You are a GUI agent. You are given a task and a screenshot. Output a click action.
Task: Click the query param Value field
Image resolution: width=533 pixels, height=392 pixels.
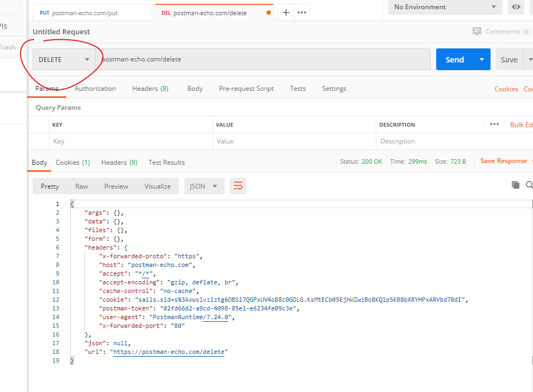294,141
